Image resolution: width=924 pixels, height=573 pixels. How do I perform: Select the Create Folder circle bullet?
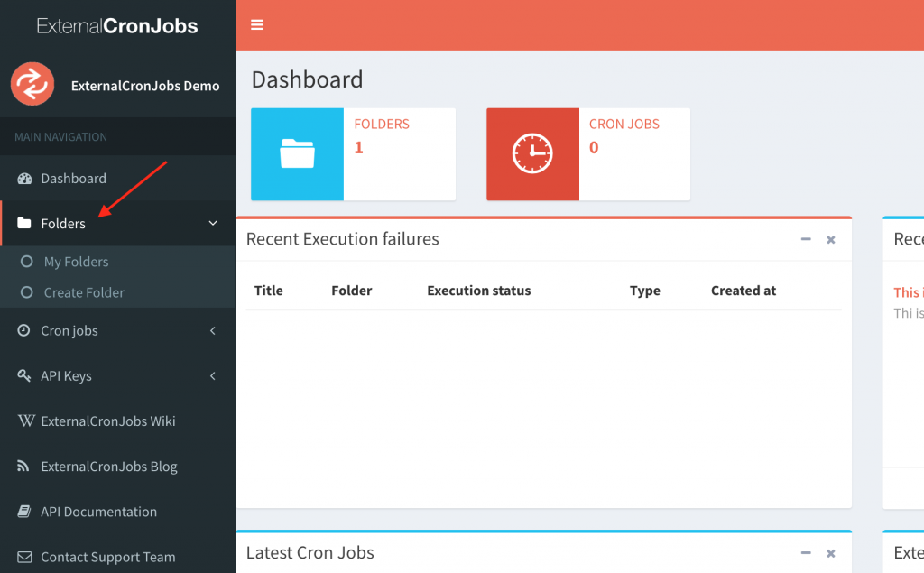point(26,291)
